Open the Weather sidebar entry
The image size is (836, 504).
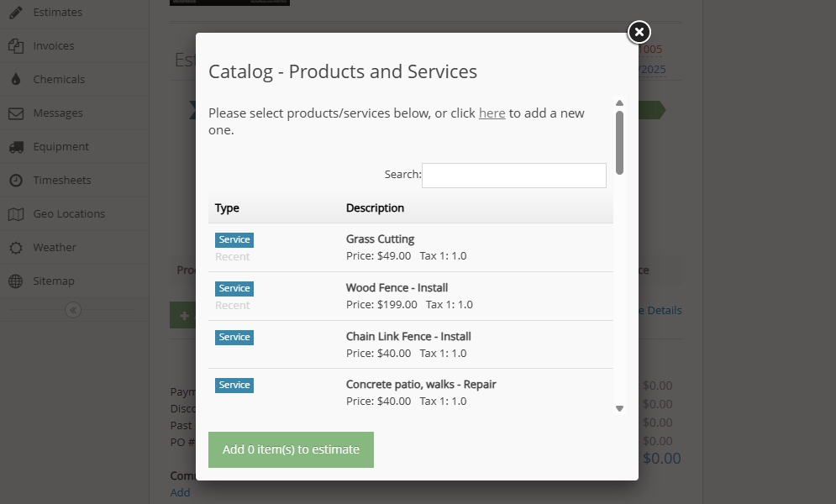pyautogui.click(x=55, y=247)
